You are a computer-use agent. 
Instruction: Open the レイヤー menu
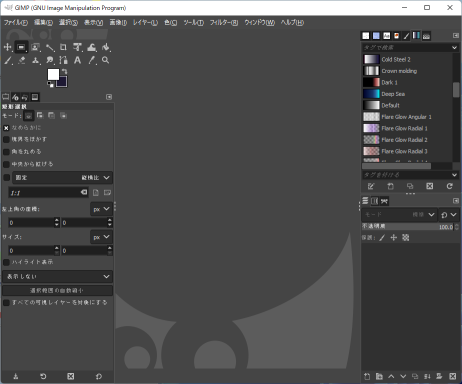145,23
